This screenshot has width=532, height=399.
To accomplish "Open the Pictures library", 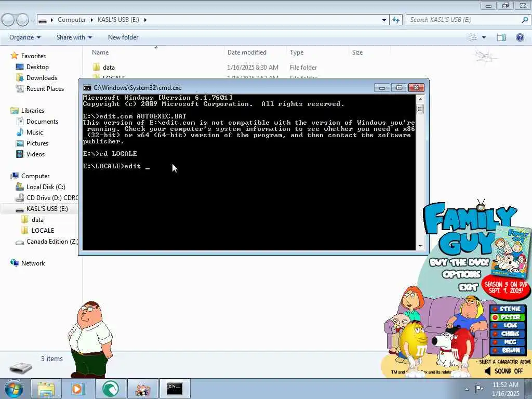I will click(x=37, y=143).
